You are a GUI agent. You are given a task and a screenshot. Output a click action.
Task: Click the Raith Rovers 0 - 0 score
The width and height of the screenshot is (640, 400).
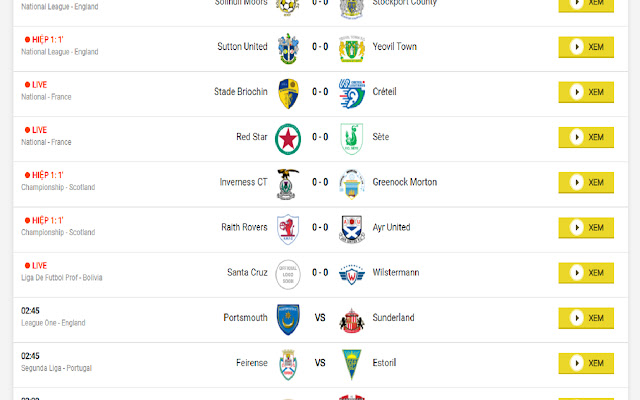pos(320,227)
